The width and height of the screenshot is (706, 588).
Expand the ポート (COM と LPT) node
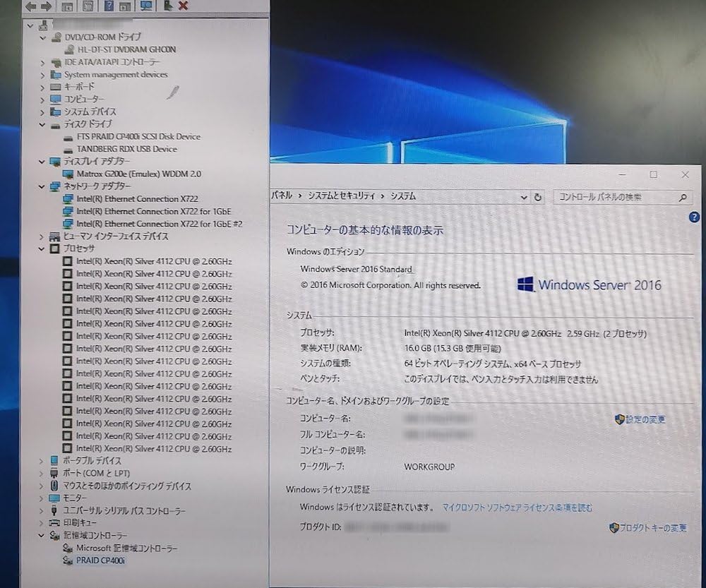(42, 473)
